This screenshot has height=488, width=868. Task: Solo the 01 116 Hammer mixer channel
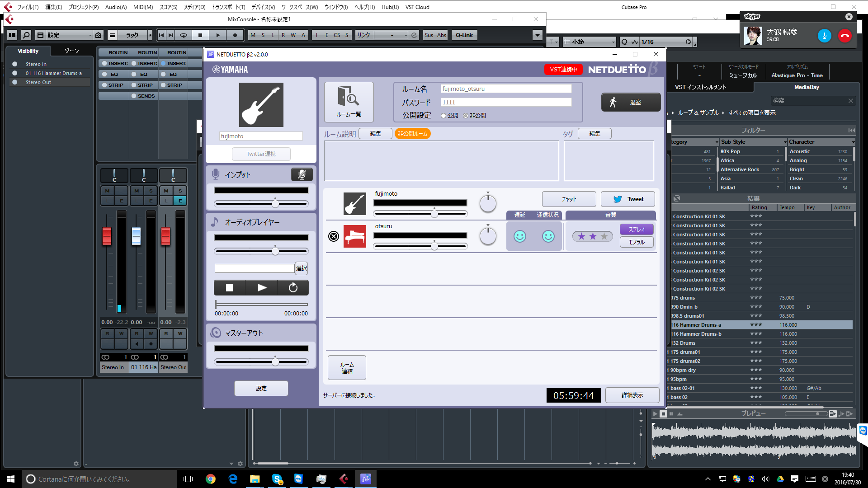[x=151, y=191]
